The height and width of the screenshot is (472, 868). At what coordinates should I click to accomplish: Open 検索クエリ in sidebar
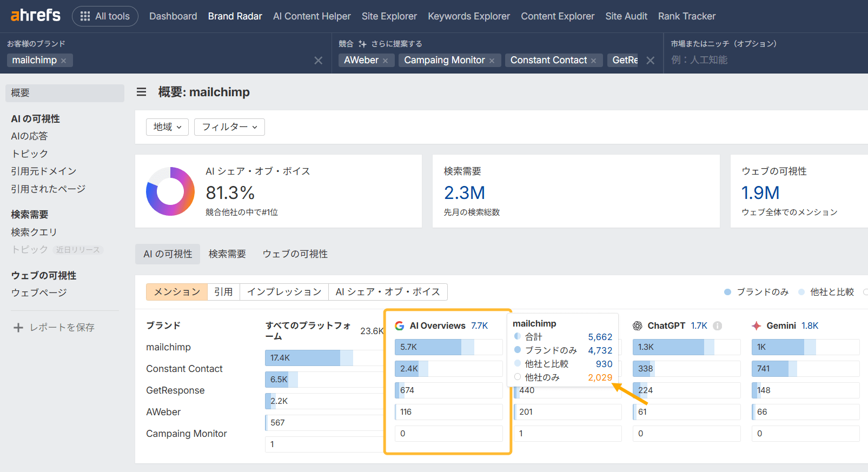[x=34, y=232]
